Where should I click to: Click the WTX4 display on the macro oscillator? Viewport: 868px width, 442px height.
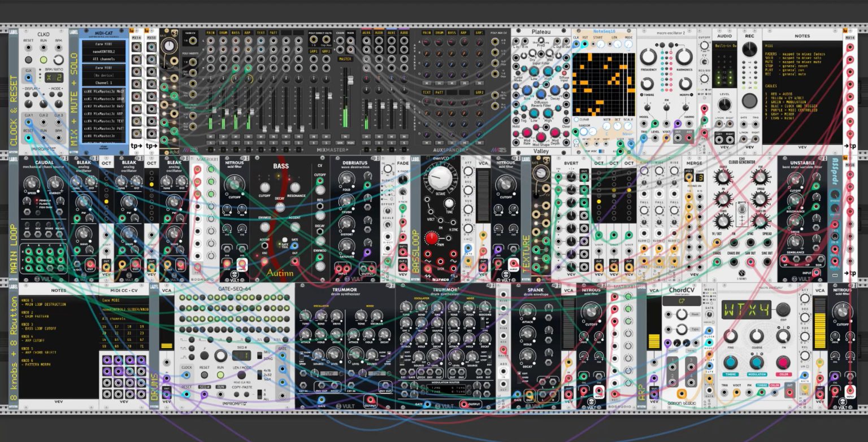(747, 310)
